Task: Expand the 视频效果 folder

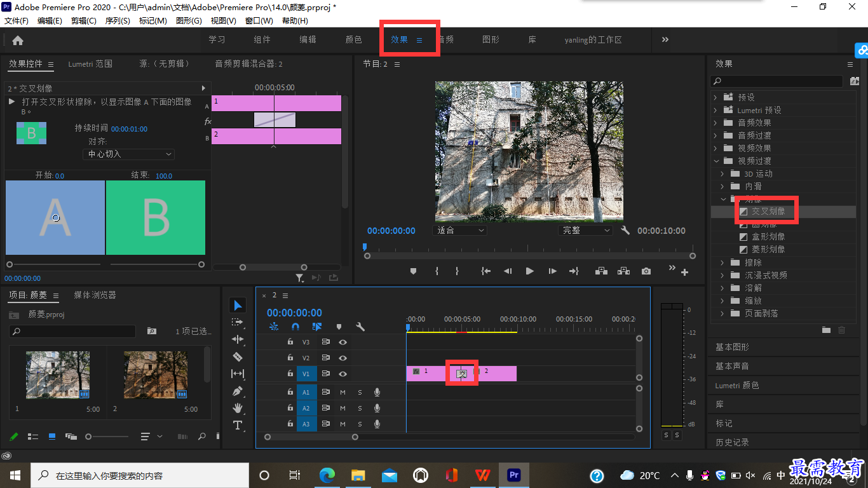Action: point(715,148)
